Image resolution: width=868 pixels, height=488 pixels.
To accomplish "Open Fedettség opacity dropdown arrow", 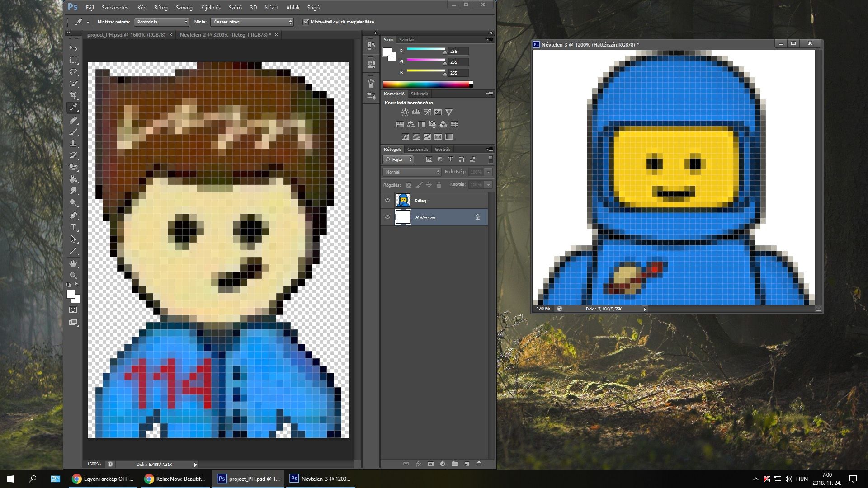I will click(x=488, y=172).
